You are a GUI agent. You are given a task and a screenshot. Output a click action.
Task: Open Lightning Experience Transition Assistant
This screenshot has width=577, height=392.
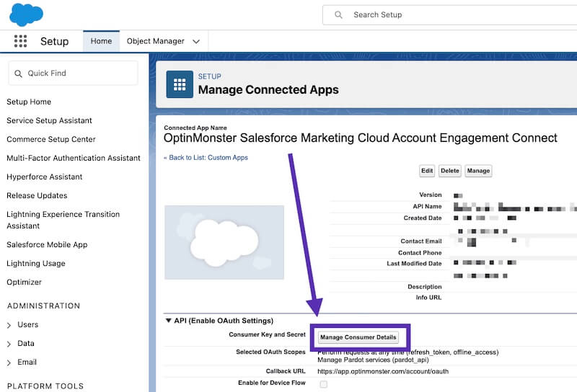(x=63, y=220)
